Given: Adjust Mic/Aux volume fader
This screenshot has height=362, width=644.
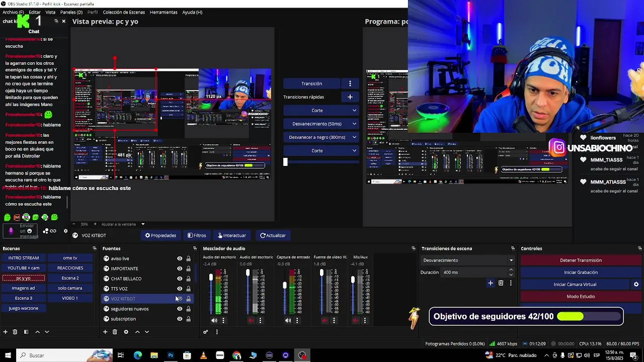Looking at the screenshot, I should (x=353, y=280).
